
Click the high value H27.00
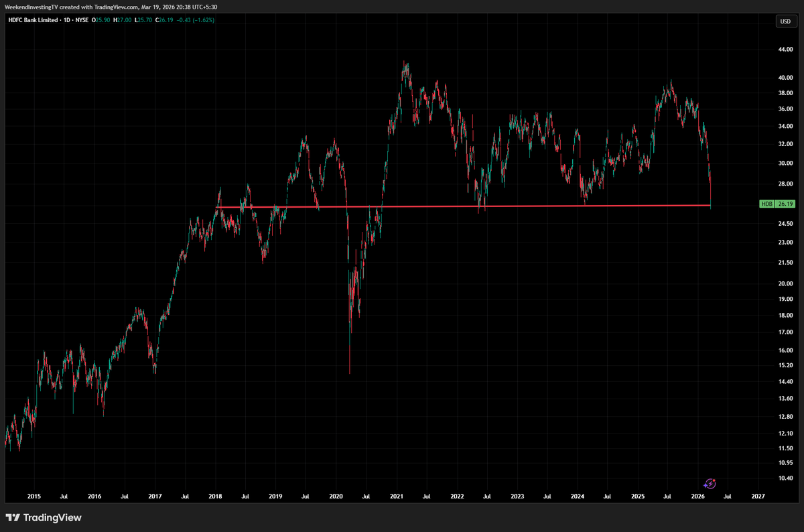pos(122,20)
